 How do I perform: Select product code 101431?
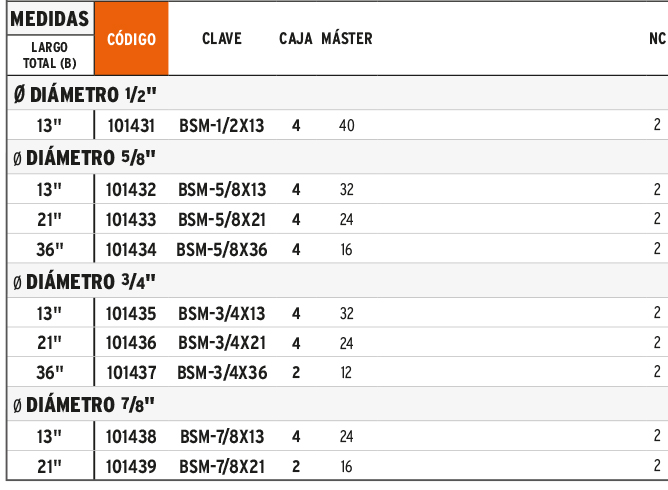coord(131,126)
